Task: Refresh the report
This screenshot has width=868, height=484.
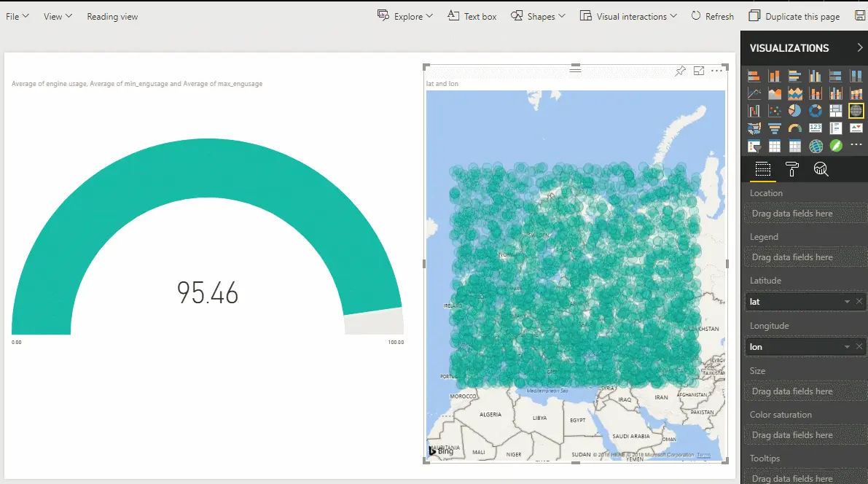Action: click(x=713, y=17)
